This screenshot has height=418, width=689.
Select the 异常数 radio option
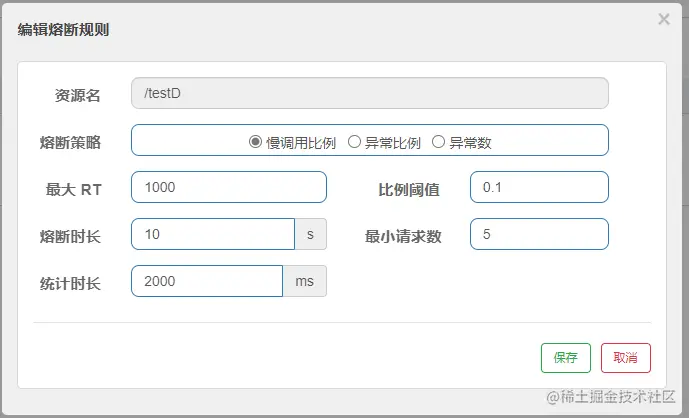pyautogui.click(x=438, y=142)
